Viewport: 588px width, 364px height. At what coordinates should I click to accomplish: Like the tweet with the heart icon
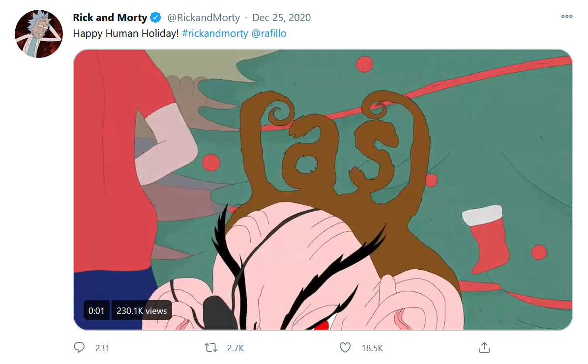(345, 348)
